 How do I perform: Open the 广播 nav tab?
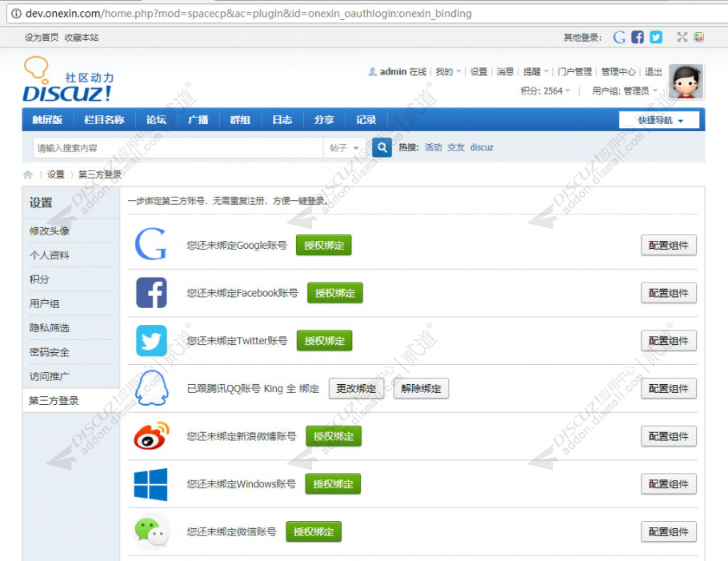[x=198, y=120]
